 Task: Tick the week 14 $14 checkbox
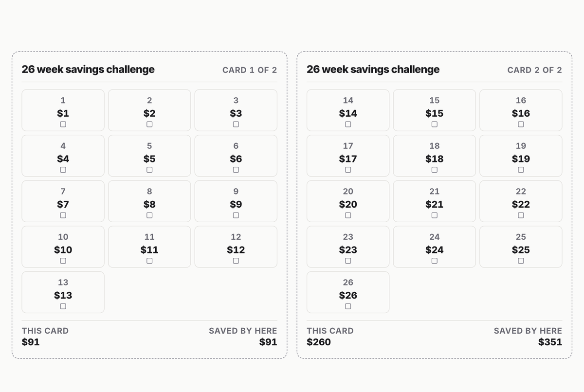(348, 125)
